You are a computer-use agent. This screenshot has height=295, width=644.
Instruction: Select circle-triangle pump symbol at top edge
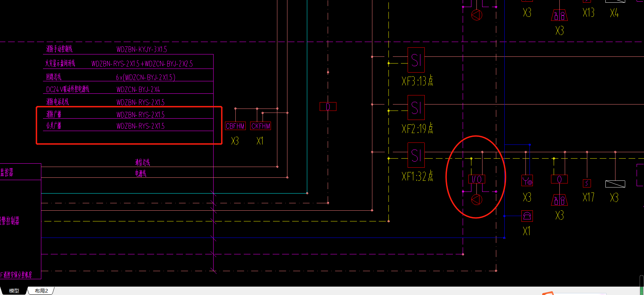477,15
